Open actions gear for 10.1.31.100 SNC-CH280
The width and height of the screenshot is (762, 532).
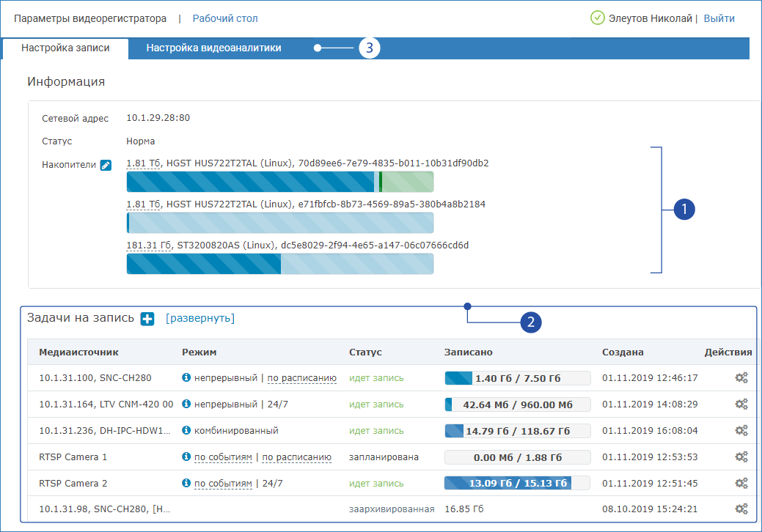[741, 378]
